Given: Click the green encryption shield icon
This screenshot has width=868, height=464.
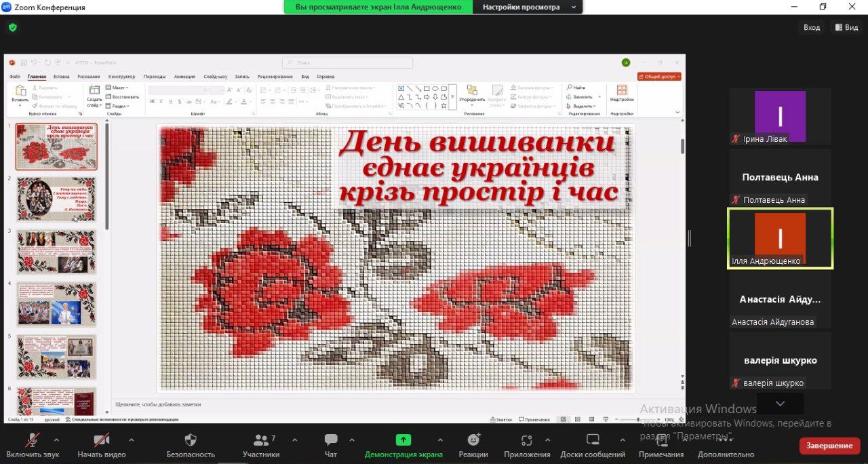Looking at the screenshot, I should [x=12, y=28].
